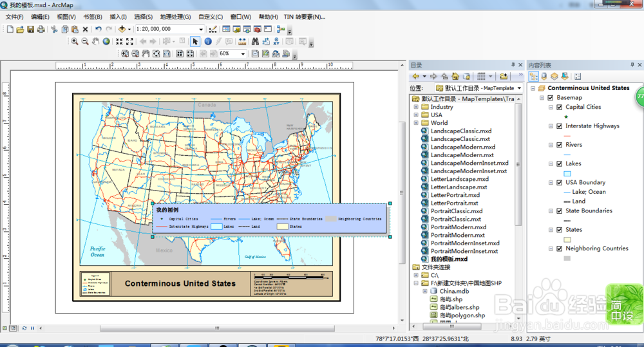Viewport: 644px width, 347px height.
Task: Switch to List By Selection
Action: click(x=565, y=77)
